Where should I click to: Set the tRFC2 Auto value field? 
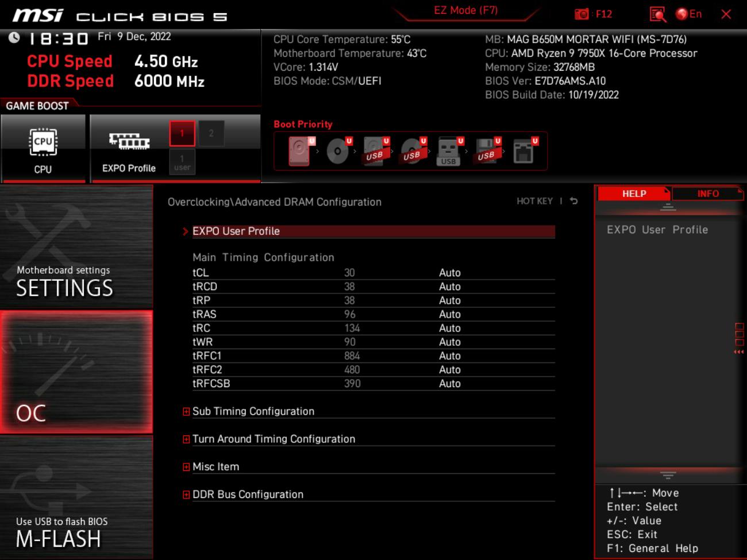tap(450, 369)
